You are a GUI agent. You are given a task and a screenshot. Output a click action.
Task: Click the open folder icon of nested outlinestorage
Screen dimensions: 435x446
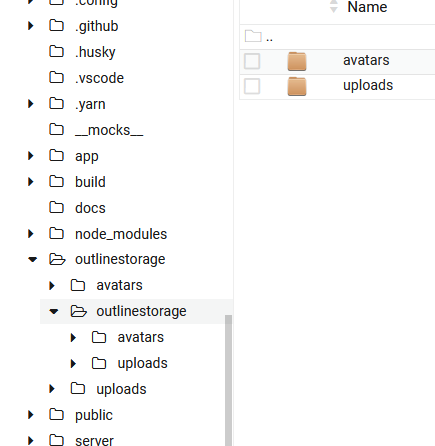79,311
